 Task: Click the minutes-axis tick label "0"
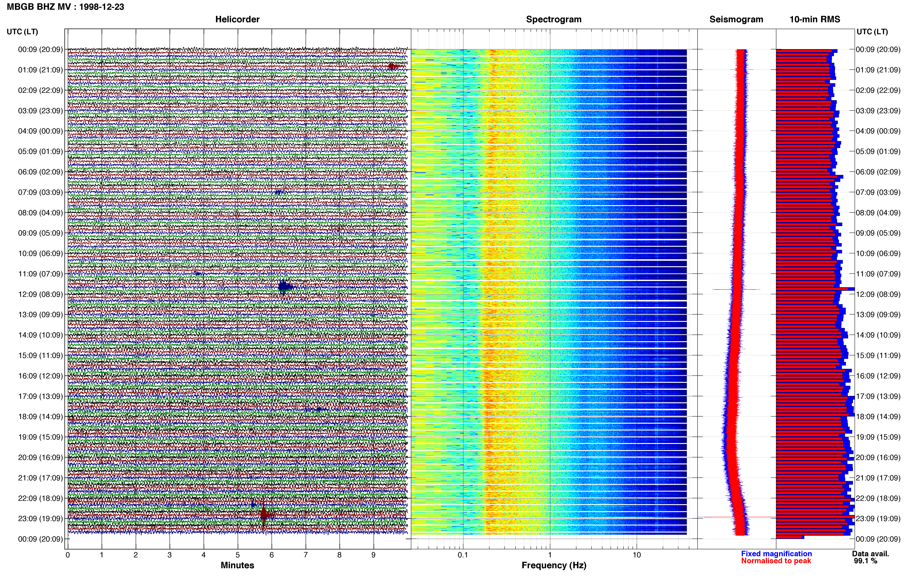pyautogui.click(x=68, y=555)
